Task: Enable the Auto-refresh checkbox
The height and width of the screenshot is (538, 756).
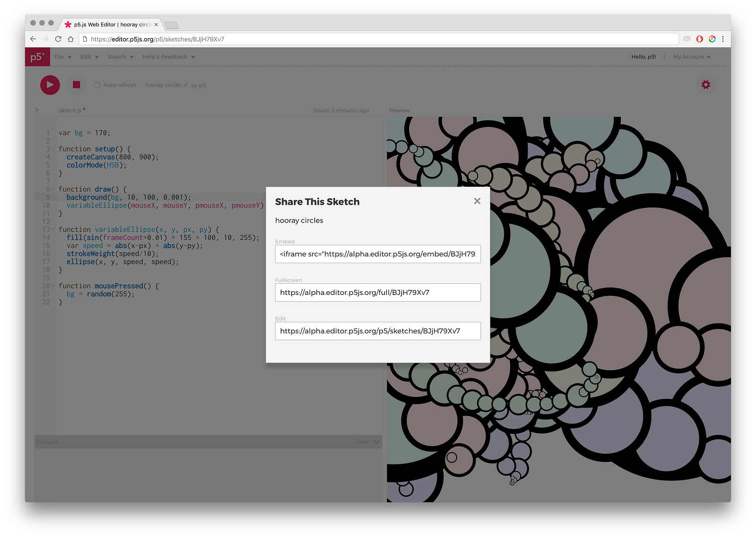Action: 97,85
